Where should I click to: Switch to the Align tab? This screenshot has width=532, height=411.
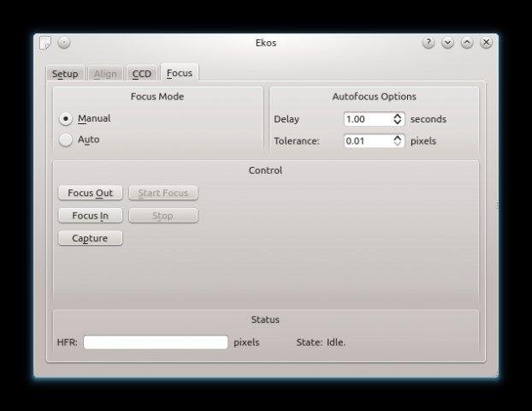[105, 74]
